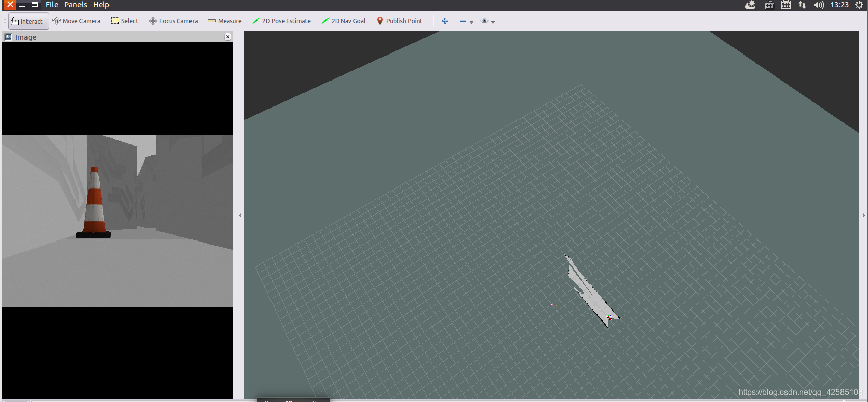Click the eye view-options icon

[484, 21]
